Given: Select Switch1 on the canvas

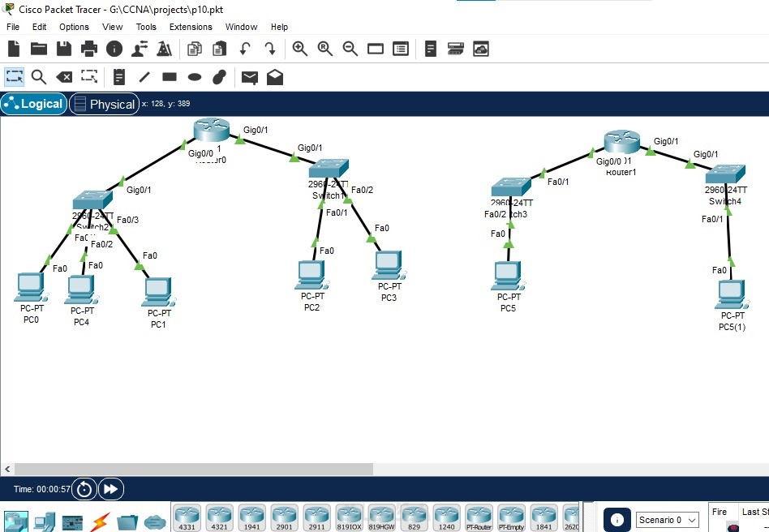Looking at the screenshot, I should (x=329, y=169).
